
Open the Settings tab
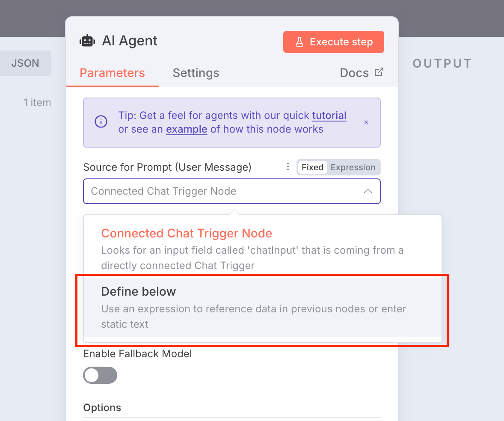point(196,73)
